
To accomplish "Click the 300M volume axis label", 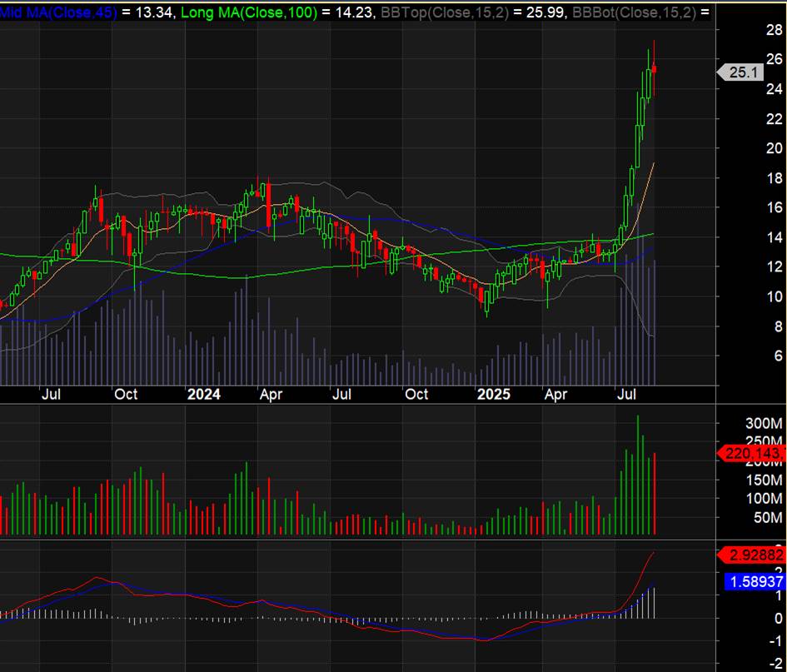I will click(x=764, y=424).
